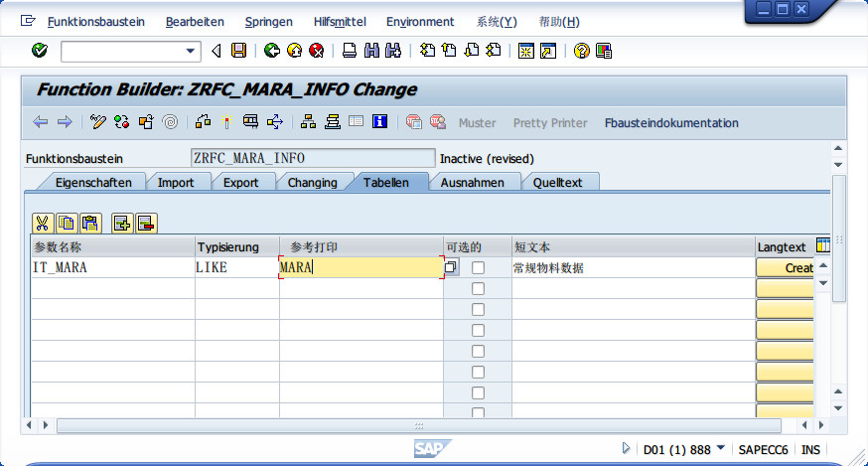The height and width of the screenshot is (466, 868).
Task: Click the Find binoculars icon
Action: tap(371, 51)
